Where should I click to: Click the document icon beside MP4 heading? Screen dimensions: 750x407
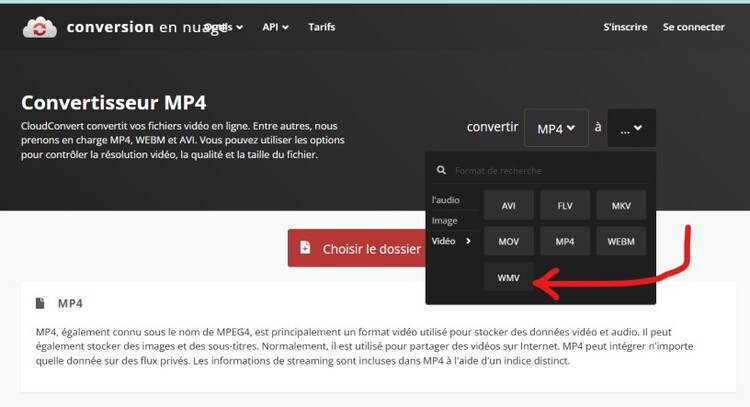40,303
